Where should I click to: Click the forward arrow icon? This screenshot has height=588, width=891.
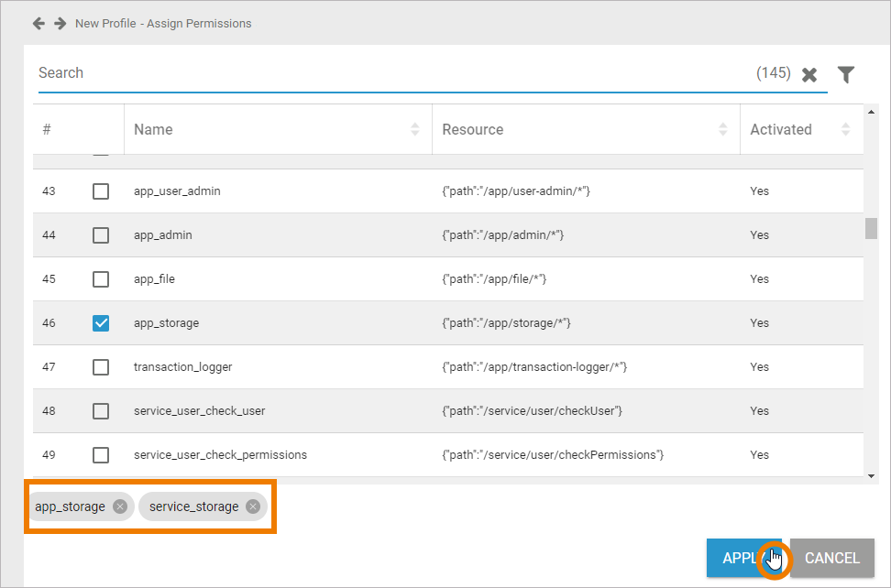[60, 23]
